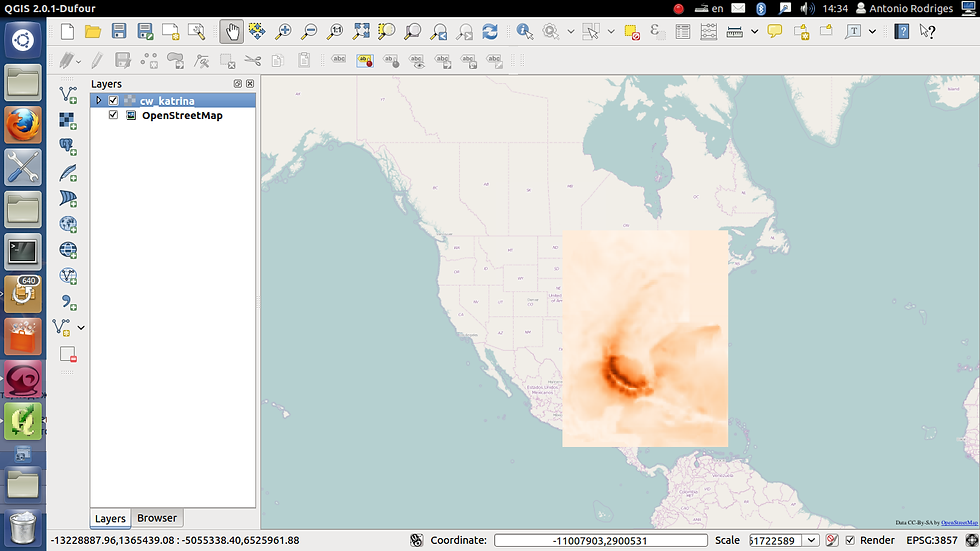Open Firefox from the Ubuntu launcher
980x551 pixels.
coord(23,125)
